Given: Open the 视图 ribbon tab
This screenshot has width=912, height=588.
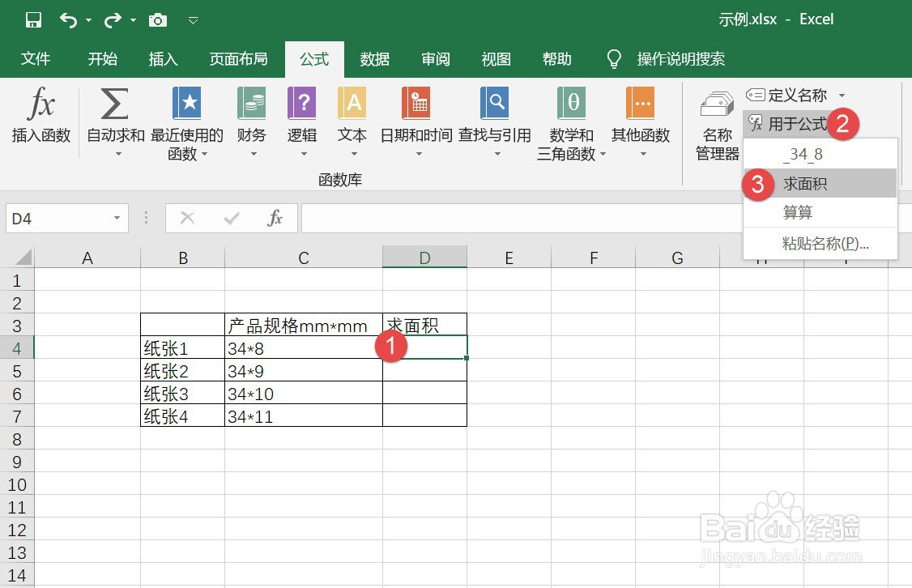Looking at the screenshot, I should click(496, 58).
